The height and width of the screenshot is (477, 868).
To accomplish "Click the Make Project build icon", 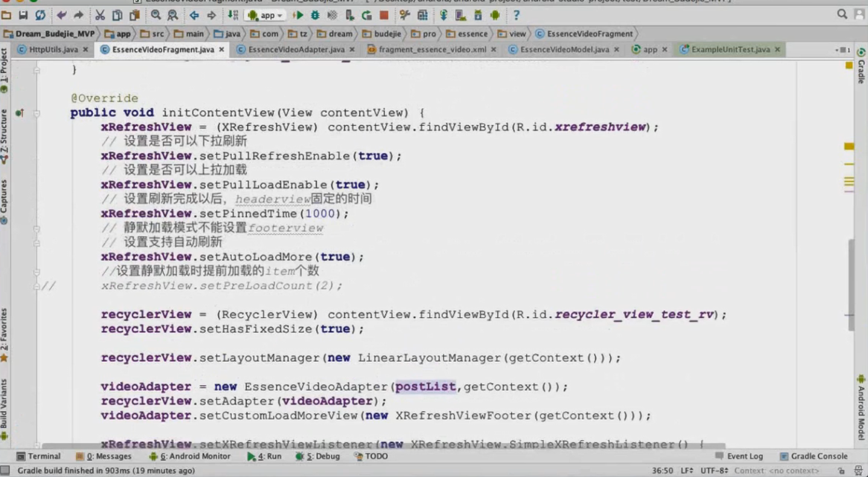I will coord(233,15).
